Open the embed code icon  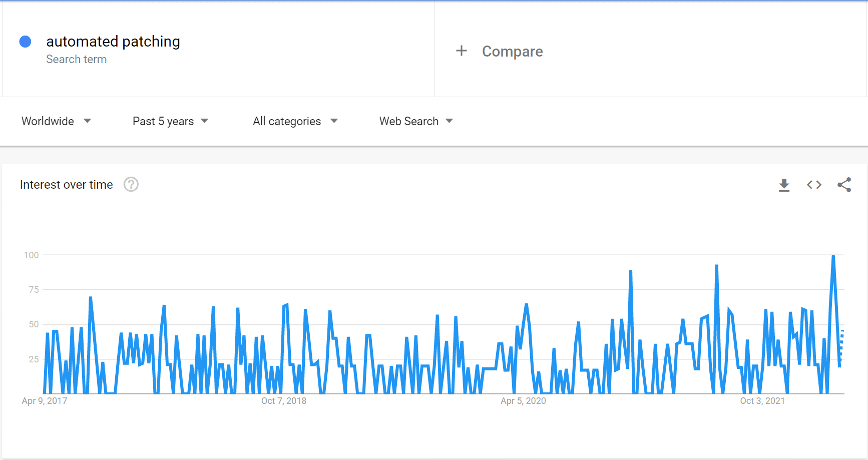point(814,185)
